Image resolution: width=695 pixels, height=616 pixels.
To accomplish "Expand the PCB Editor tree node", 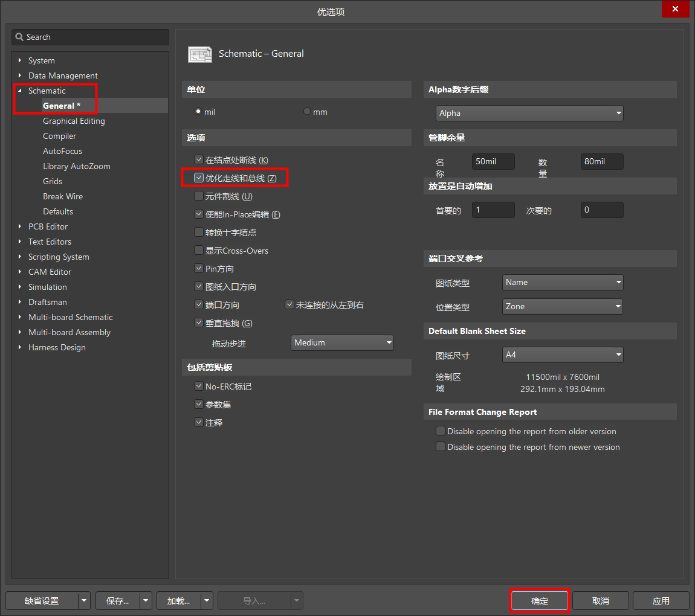I will point(20,226).
